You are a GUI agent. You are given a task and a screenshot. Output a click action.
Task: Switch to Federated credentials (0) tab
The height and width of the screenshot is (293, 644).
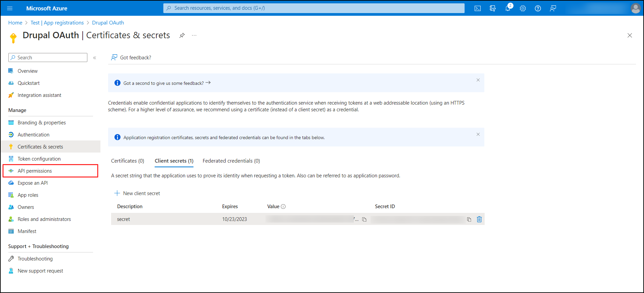click(231, 161)
